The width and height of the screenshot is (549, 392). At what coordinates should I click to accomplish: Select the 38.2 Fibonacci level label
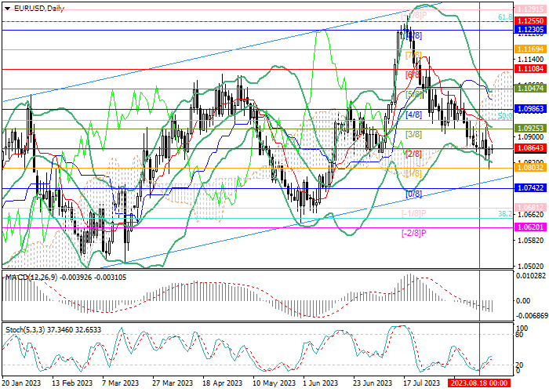pyautogui.click(x=505, y=213)
